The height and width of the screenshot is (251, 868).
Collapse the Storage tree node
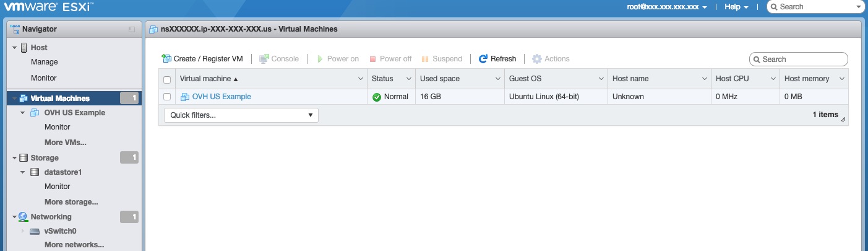coord(14,158)
